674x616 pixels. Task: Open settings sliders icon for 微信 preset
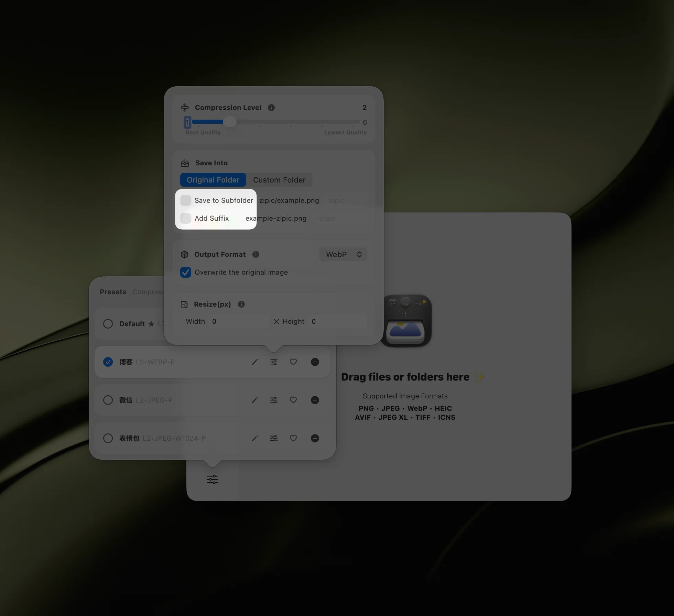point(274,400)
